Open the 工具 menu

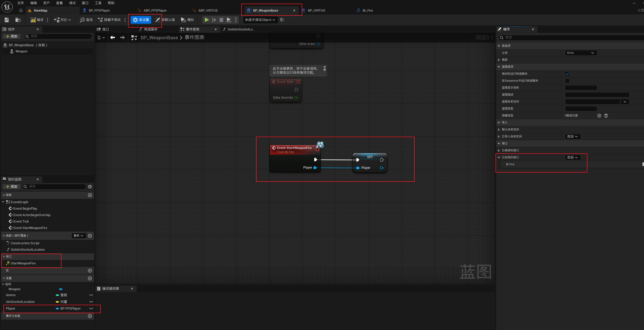point(98,3)
